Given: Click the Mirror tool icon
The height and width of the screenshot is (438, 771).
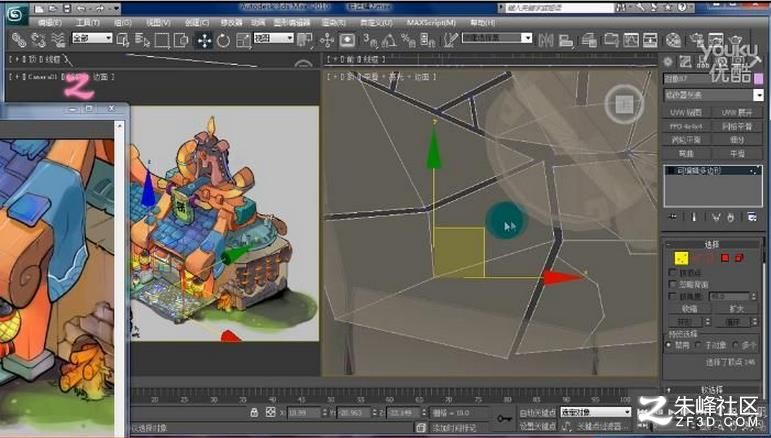Looking at the screenshot, I should pyautogui.click(x=546, y=40).
